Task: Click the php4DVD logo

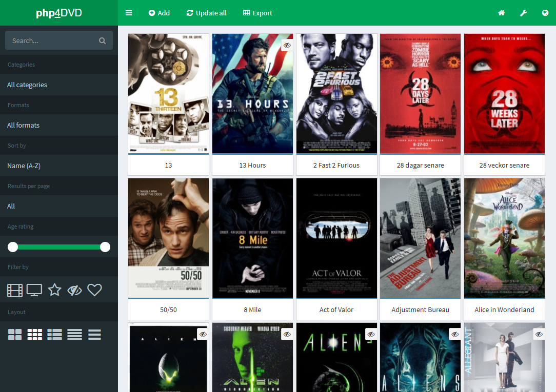Action: (59, 13)
